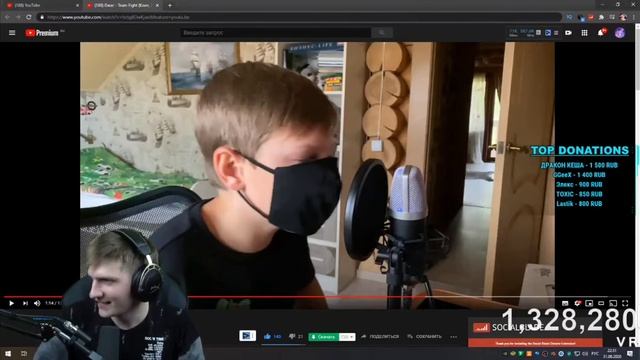Cast video to TV icon
Screen dimensions: 640x360
613,303
